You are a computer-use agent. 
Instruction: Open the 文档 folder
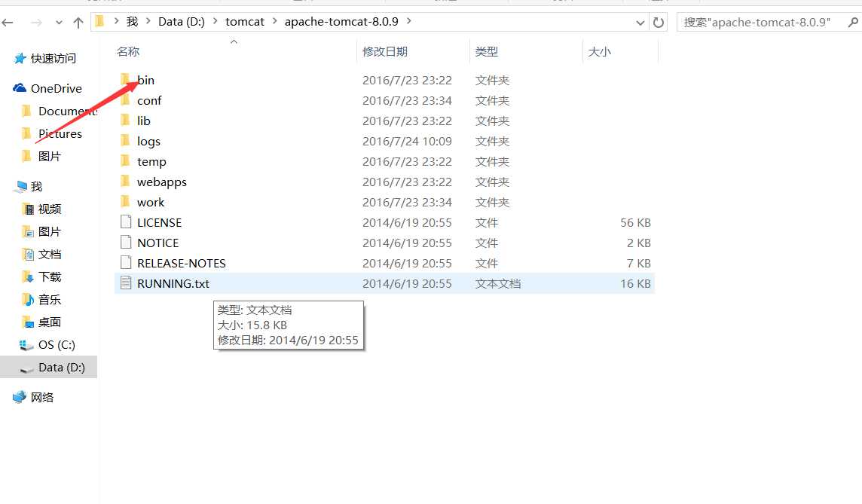click(x=50, y=254)
